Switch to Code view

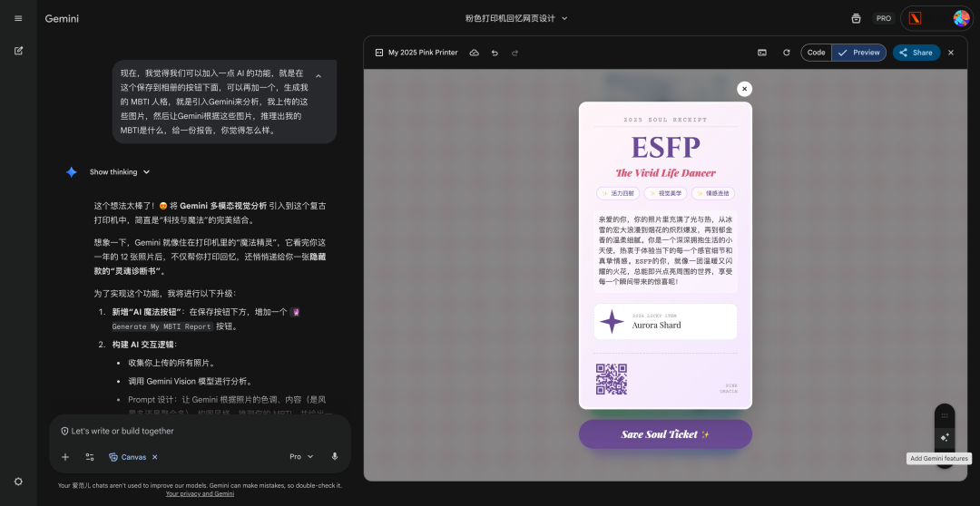pos(817,53)
